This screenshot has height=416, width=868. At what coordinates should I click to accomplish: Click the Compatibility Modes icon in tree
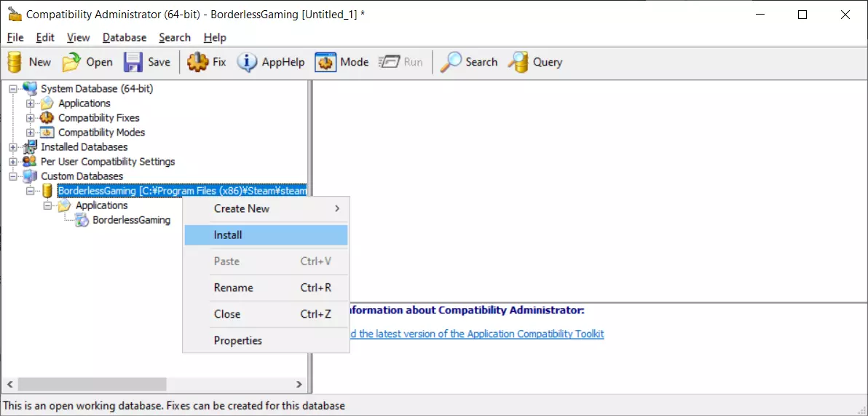47,133
